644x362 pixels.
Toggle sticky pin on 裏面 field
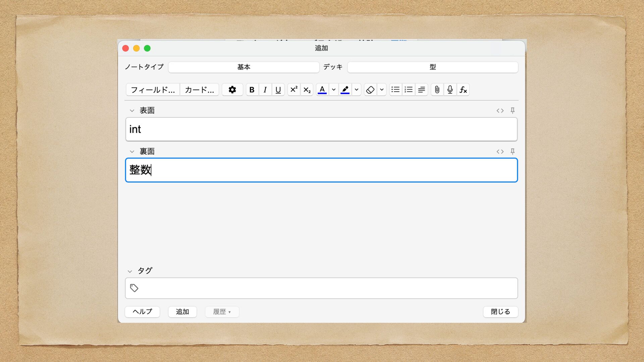[x=513, y=152]
